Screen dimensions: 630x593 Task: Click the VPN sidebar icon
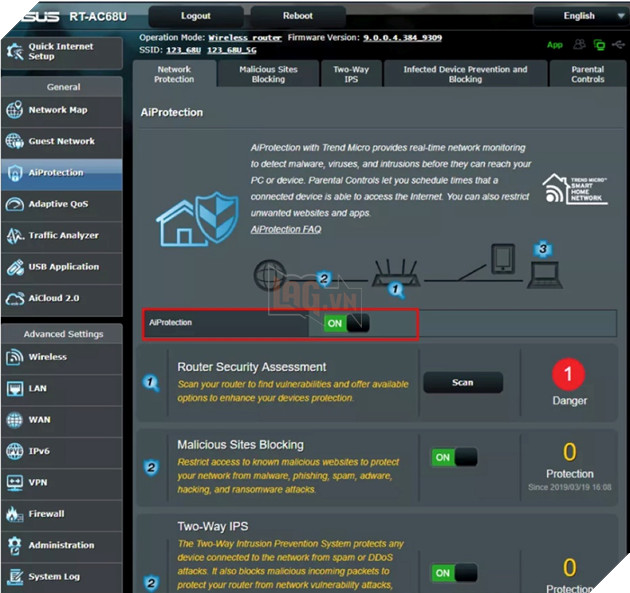click(x=15, y=482)
